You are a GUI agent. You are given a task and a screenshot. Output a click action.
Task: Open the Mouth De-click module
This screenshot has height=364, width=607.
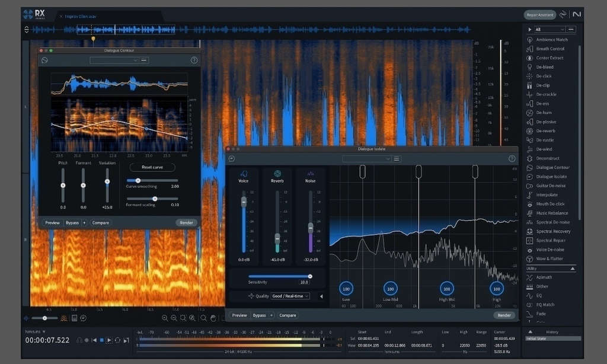point(546,204)
